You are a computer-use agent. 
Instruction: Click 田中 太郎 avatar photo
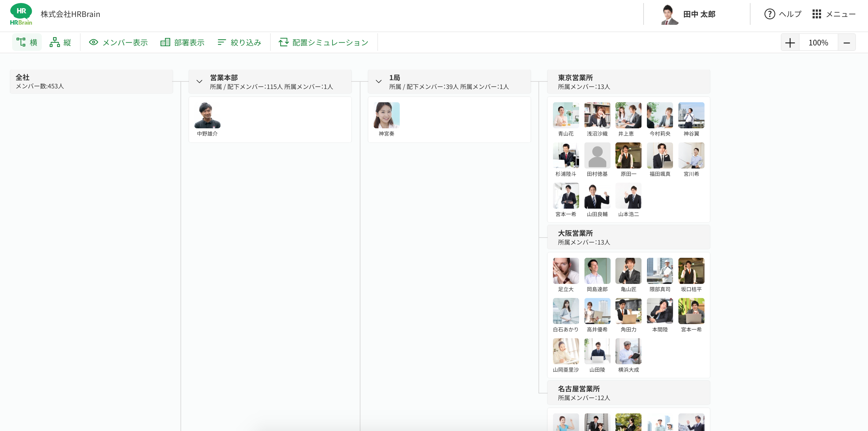click(x=669, y=14)
